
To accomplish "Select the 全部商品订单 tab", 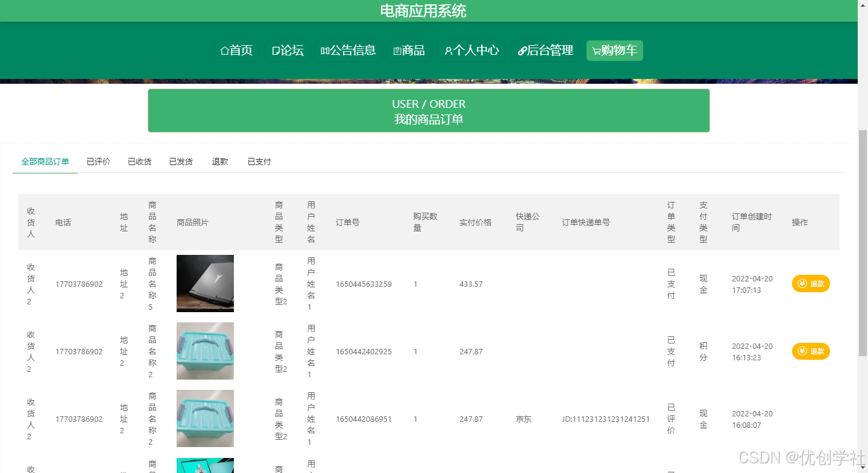I will [45, 162].
